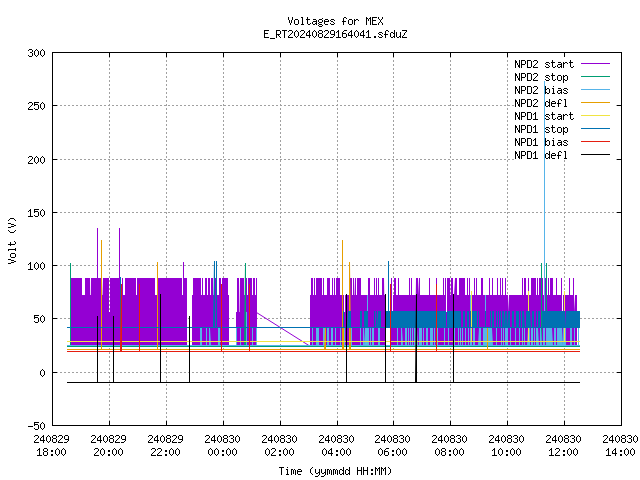Click the purple NPD2 start legend line
The width and height of the screenshot is (640, 480).
[595, 64]
